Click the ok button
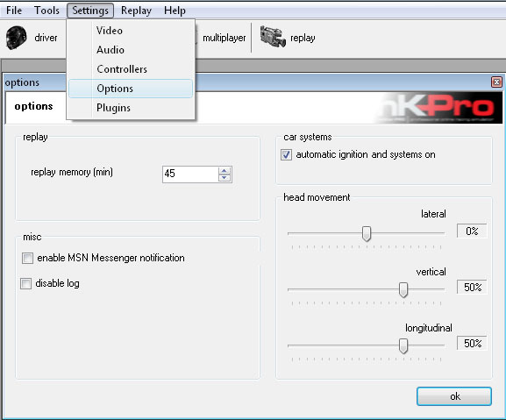The width and height of the screenshot is (506, 420). click(x=454, y=396)
